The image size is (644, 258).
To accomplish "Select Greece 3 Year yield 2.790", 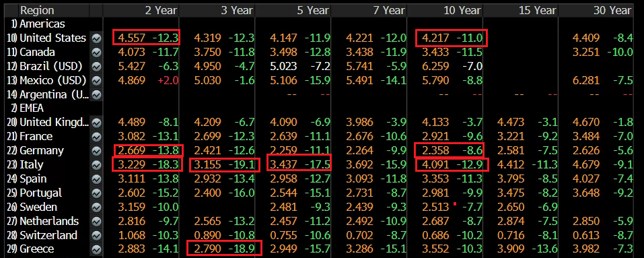I will coord(208,249).
